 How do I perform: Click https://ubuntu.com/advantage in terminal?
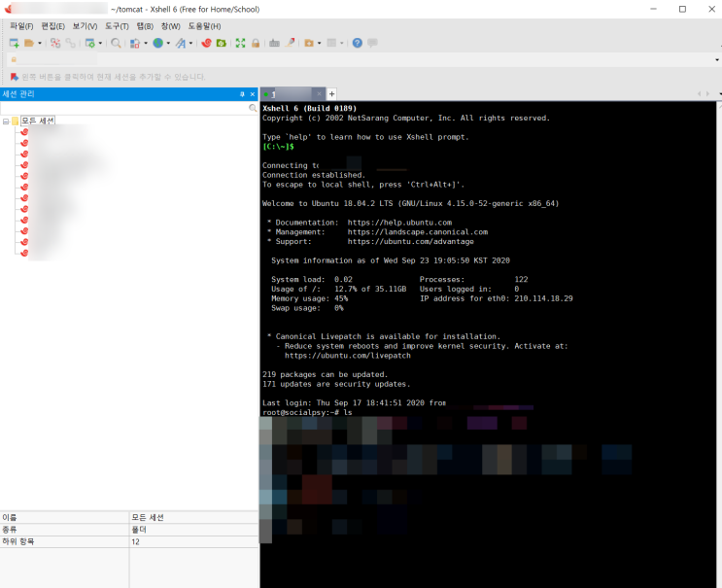(411, 242)
